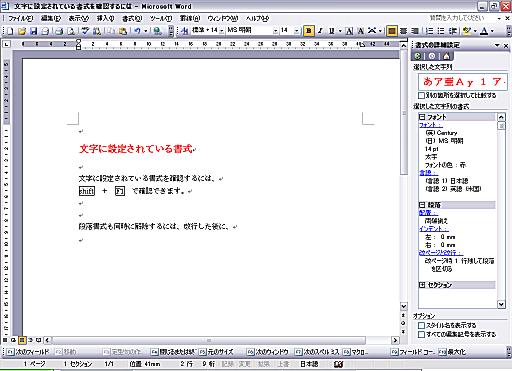Viewport: 512px width, 371px height.
Task: Open the Underline style dropdown arrow
Action: (x=340, y=31)
